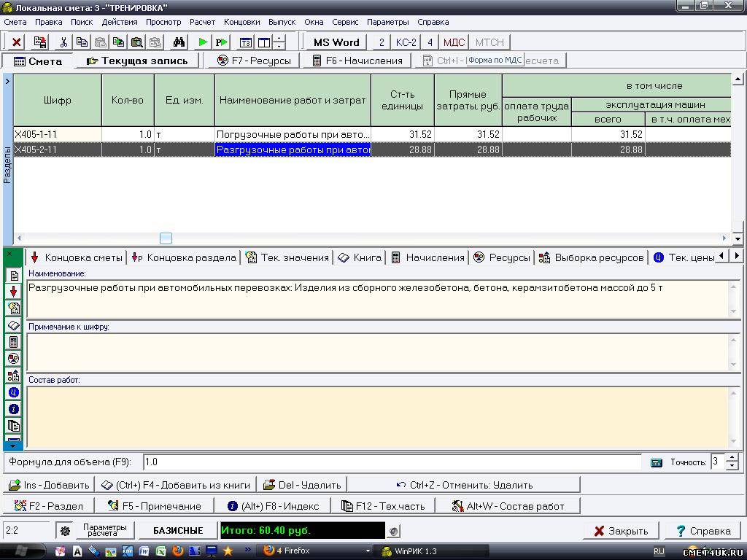Switch to the Ресурсы tab

click(x=502, y=257)
